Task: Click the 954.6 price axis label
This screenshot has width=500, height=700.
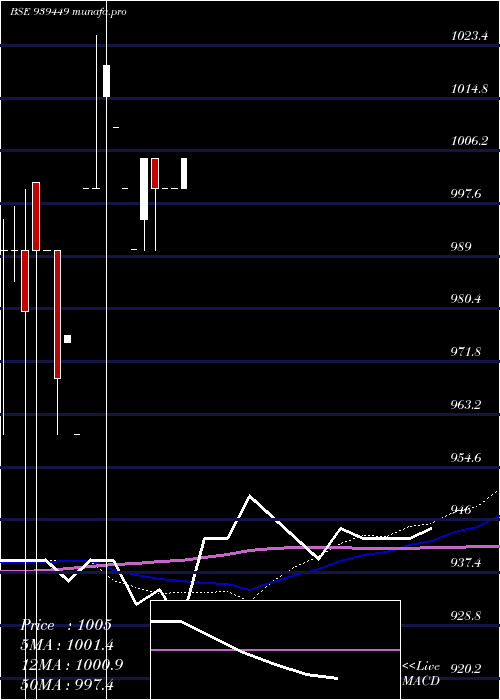Action: pyautogui.click(x=466, y=457)
